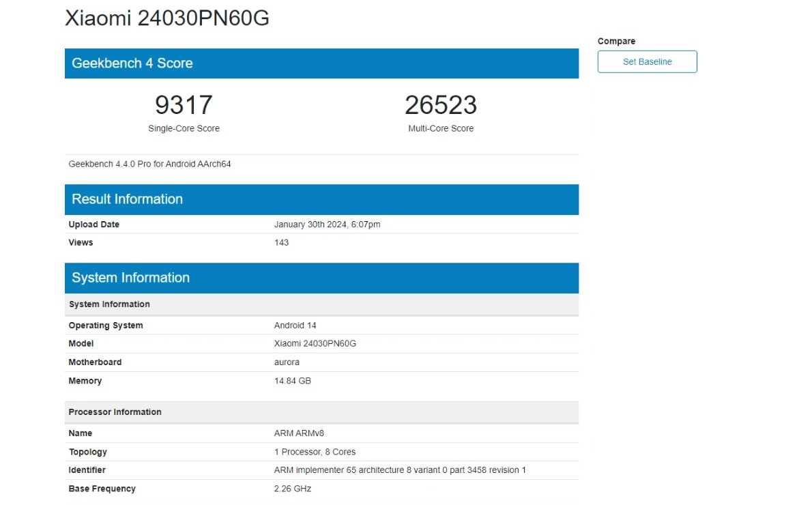Click the Set Baseline button
Viewport: 812px width, 505px height.
pyautogui.click(x=647, y=61)
